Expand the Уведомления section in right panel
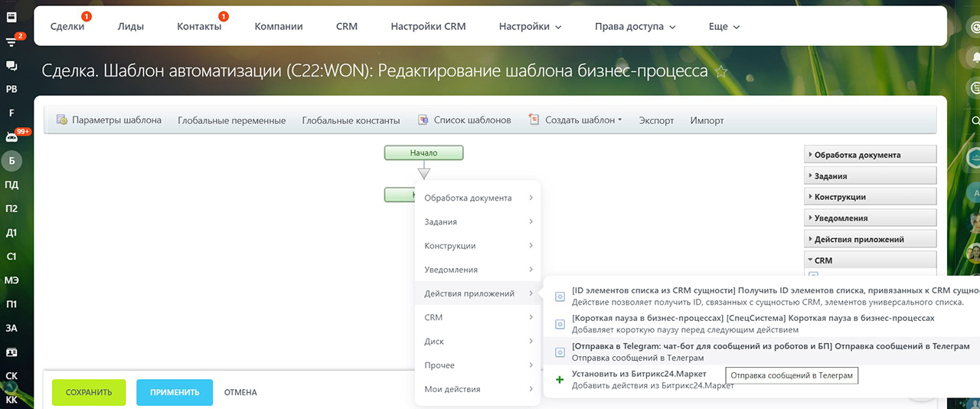The height and width of the screenshot is (409, 980). tap(871, 218)
